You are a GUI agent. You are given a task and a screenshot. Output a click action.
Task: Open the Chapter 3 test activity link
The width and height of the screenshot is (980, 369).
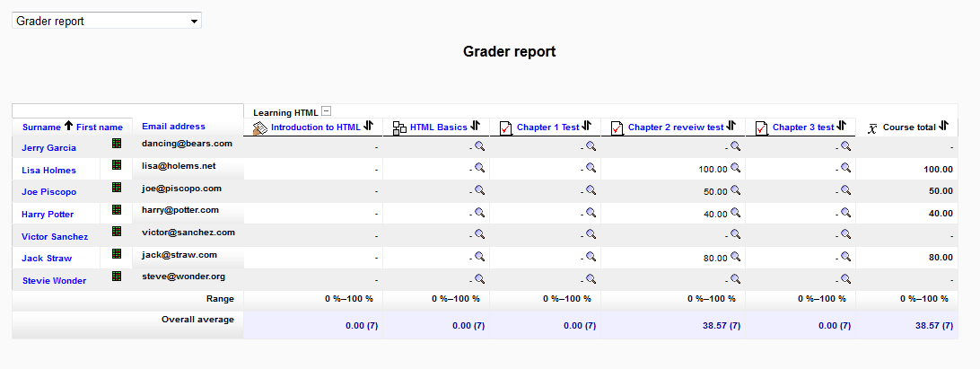coord(803,127)
